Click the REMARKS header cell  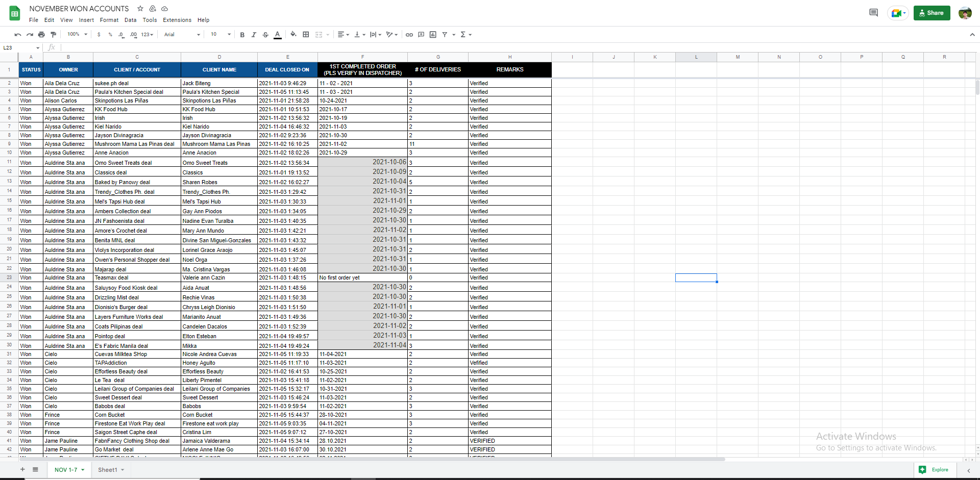[510, 69]
